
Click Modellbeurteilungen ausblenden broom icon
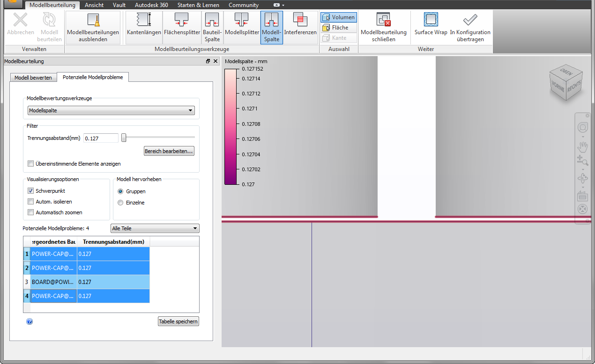click(x=93, y=20)
